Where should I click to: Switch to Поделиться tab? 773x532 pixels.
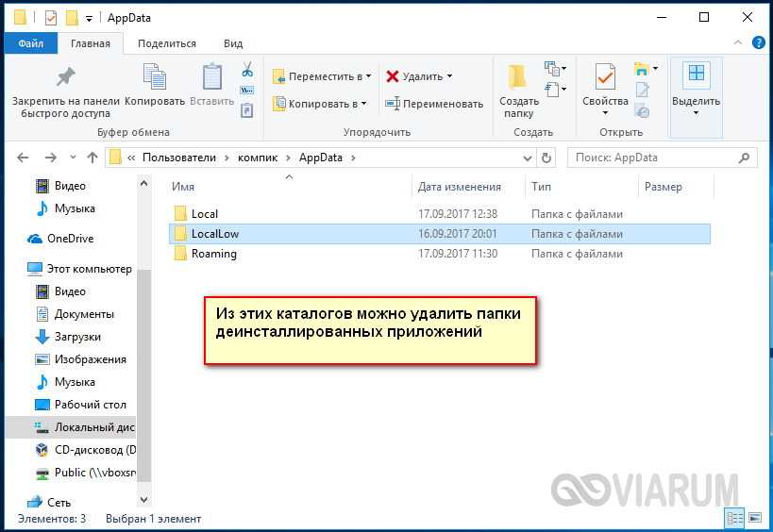[167, 43]
